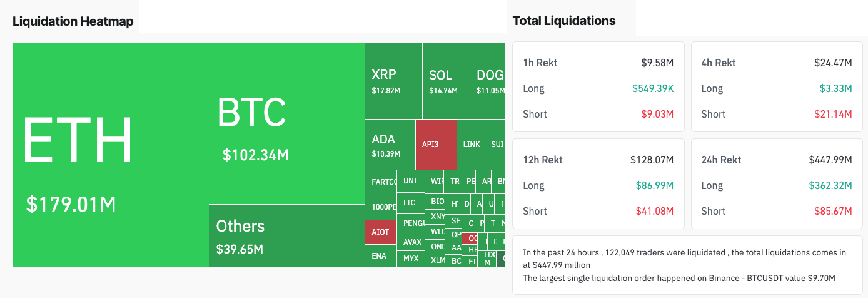
Task: Select the LINK tile
Action: tap(472, 145)
